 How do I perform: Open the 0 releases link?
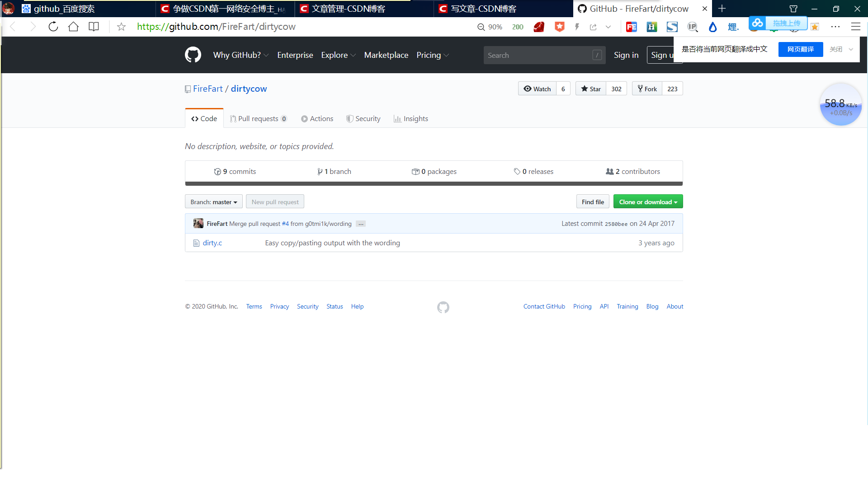[x=533, y=171]
